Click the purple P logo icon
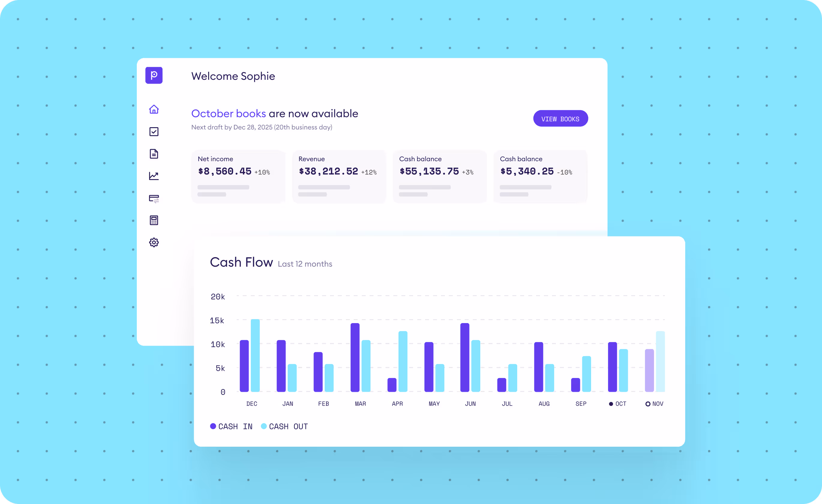Image resolution: width=822 pixels, height=504 pixels. click(x=154, y=75)
